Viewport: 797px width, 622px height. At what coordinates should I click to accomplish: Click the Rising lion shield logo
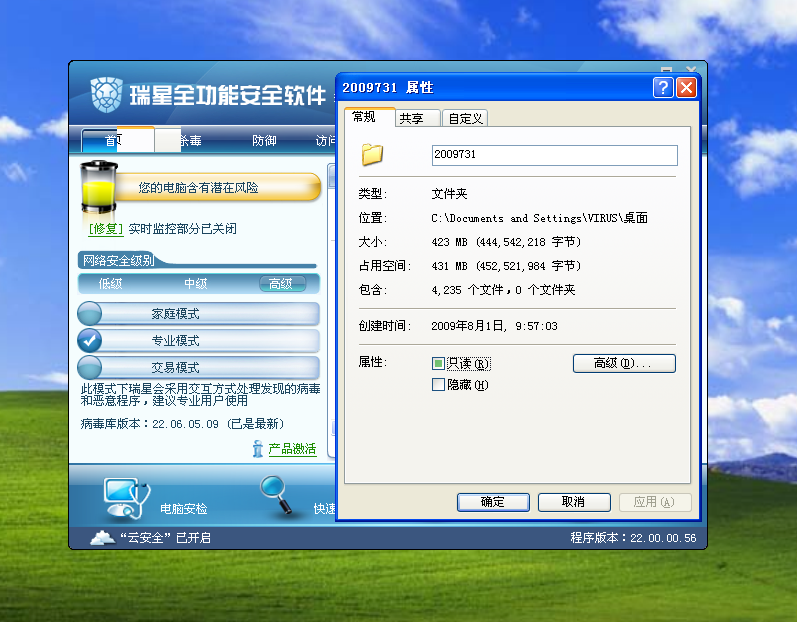pos(107,95)
